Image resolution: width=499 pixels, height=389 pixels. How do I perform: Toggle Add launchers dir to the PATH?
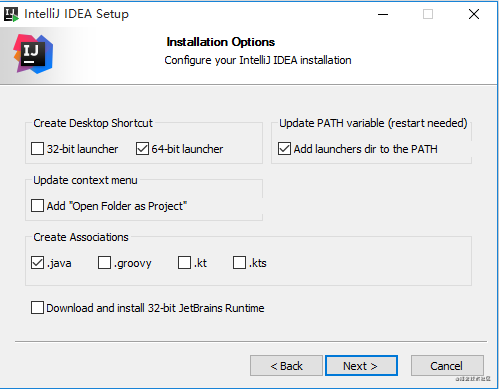[x=284, y=149]
